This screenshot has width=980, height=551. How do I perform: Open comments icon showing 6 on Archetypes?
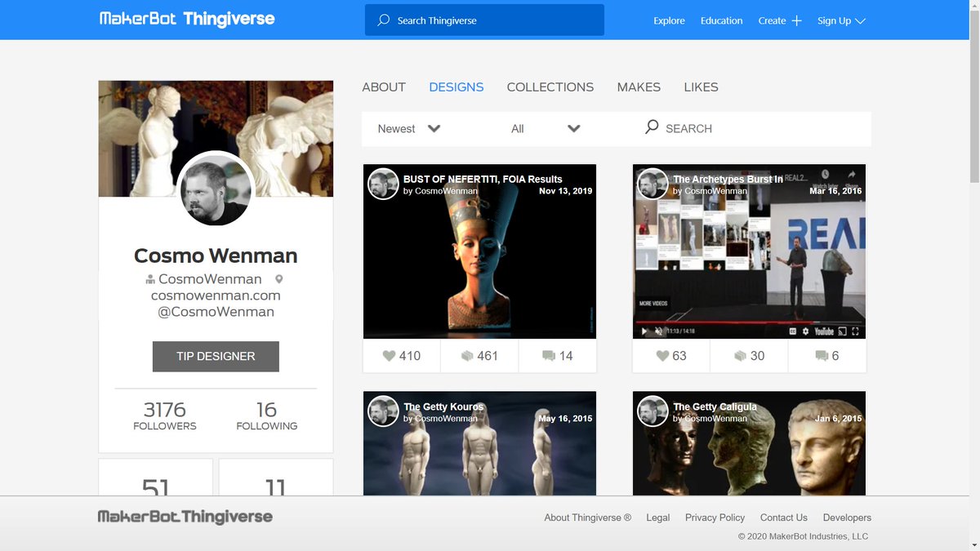click(822, 356)
